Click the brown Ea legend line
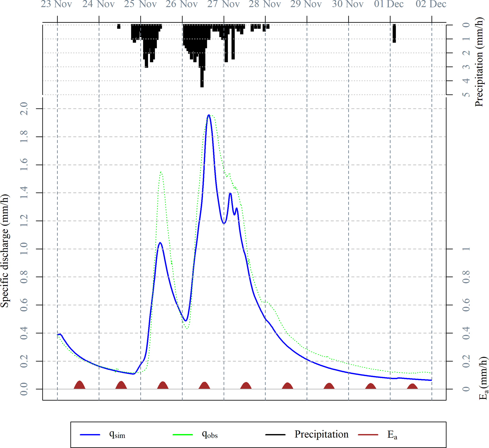Viewport: 489px width, 448px height. point(368,435)
